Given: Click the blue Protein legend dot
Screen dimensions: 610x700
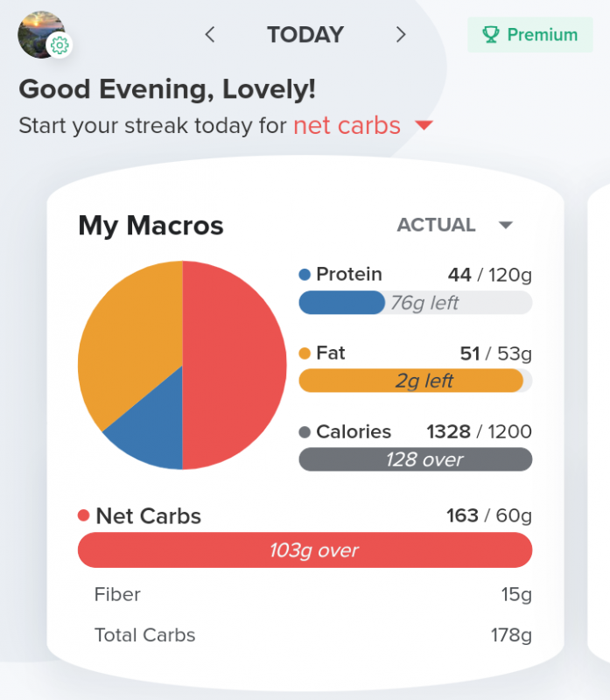Looking at the screenshot, I should point(305,275).
